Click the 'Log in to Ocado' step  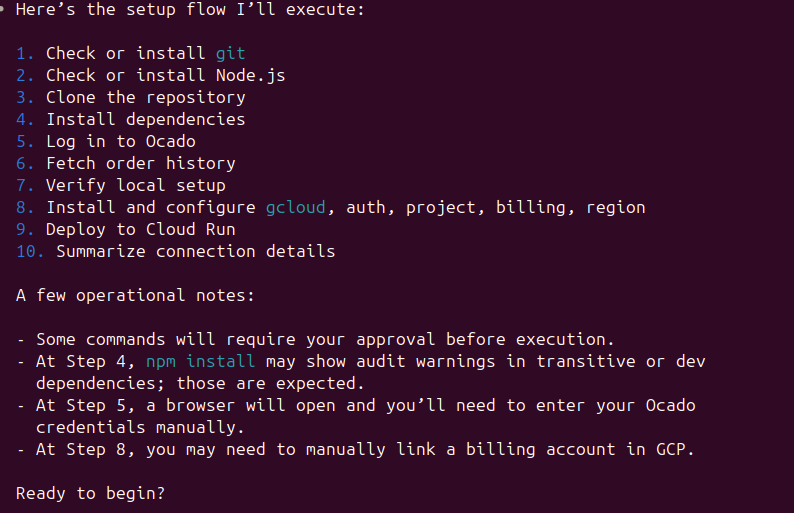[120, 141]
